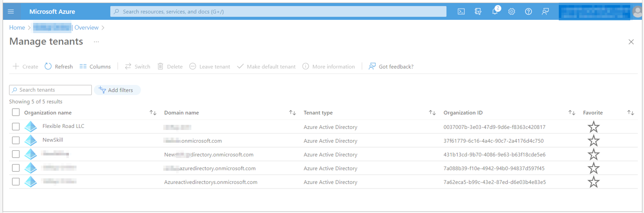Open the ellipsis next to Manage tenants
The width and height of the screenshot is (644, 213).
point(96,42)
